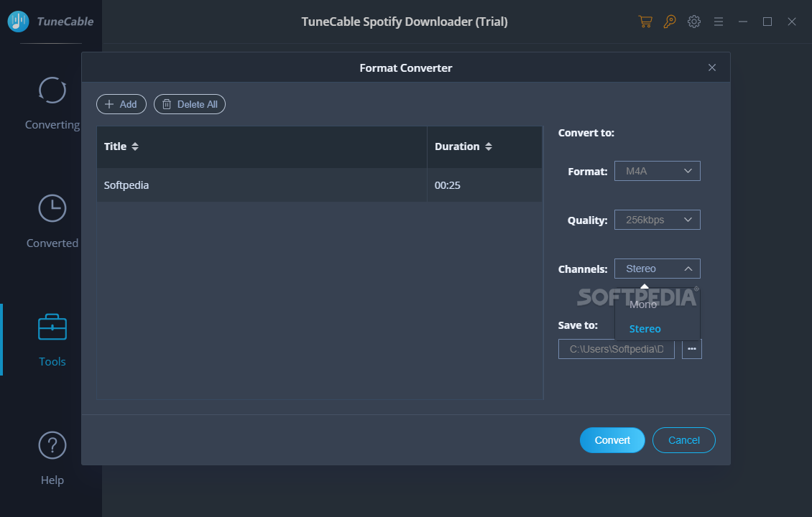Image resolution: width=812 pixels, height=517 pixels.
Task: Click the Cancel button
Action: click(x=683, y=440)
